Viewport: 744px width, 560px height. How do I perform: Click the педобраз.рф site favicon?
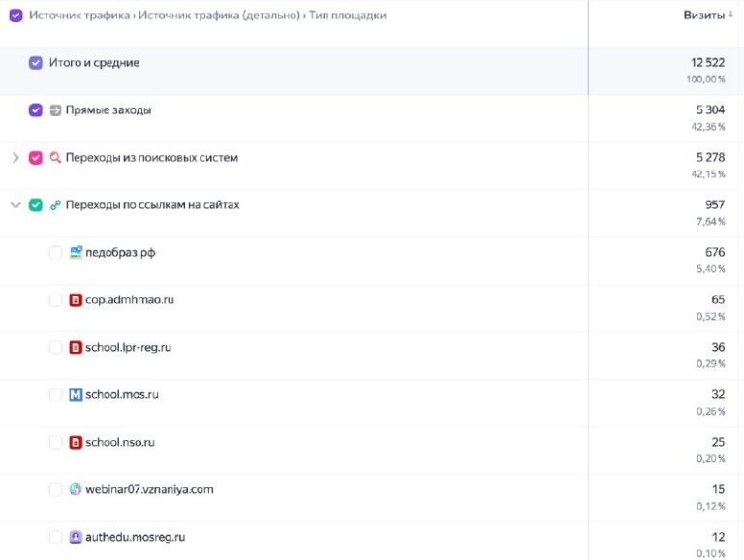(76, 252)
